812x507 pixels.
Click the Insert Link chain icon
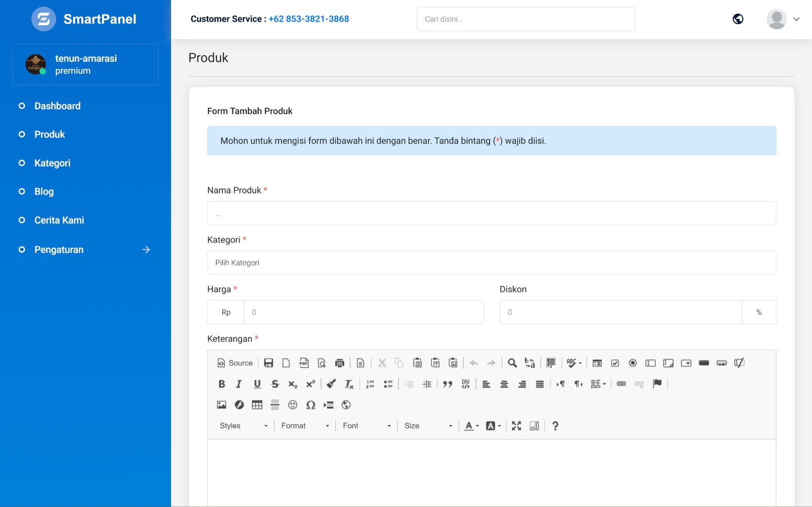pyautogui.click(x=621, y=384)
